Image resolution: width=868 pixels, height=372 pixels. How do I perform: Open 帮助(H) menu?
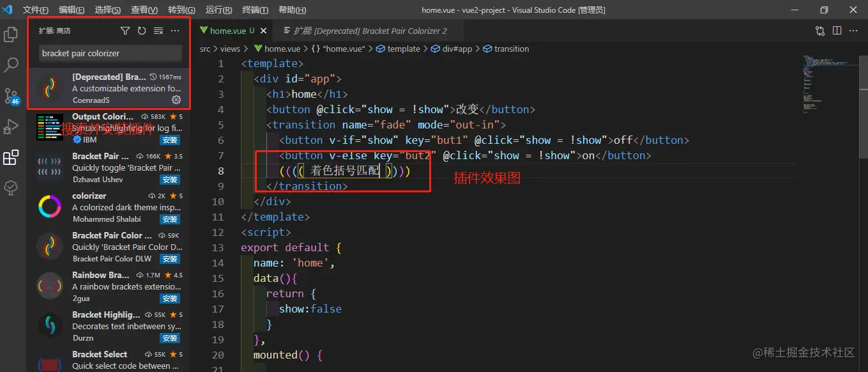pos(293,10)
